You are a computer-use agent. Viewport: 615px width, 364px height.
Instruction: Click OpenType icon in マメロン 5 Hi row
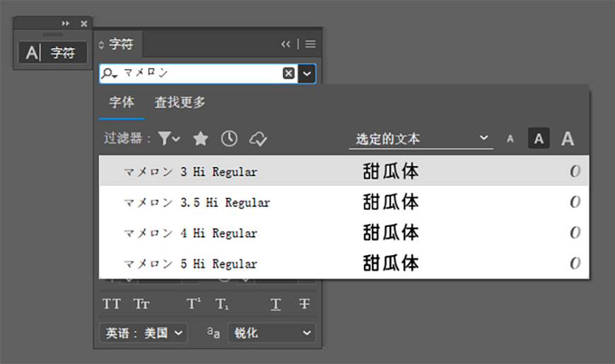575,263
